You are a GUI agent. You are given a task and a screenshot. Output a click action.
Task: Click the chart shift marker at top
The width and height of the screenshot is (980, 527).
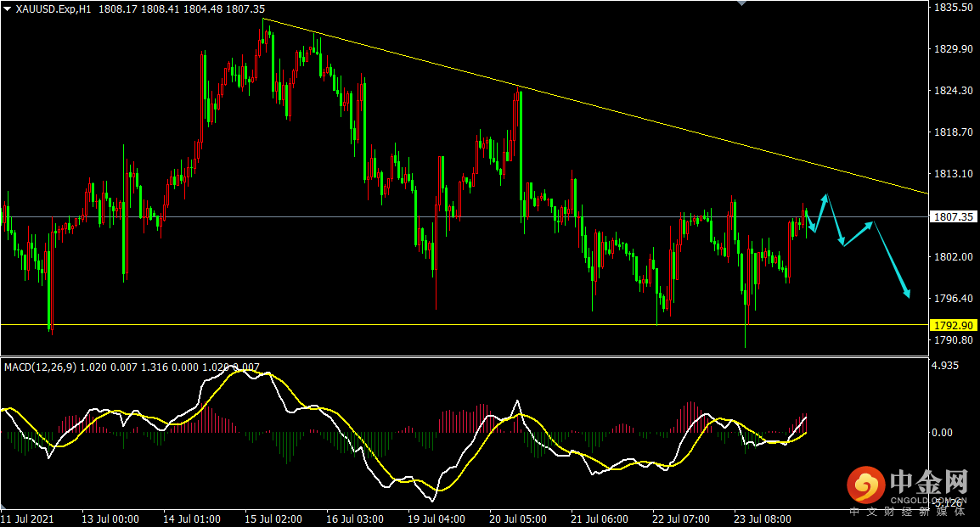tap(742, 3)
